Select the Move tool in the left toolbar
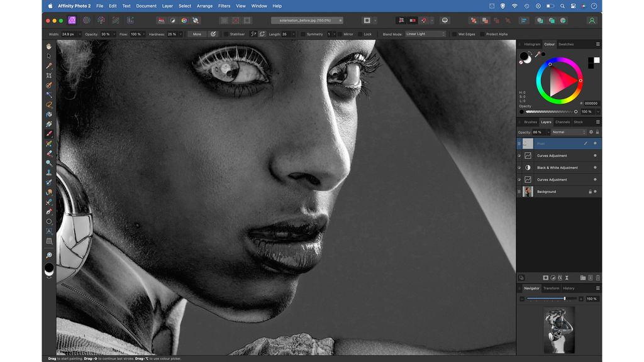 point(48,56)
